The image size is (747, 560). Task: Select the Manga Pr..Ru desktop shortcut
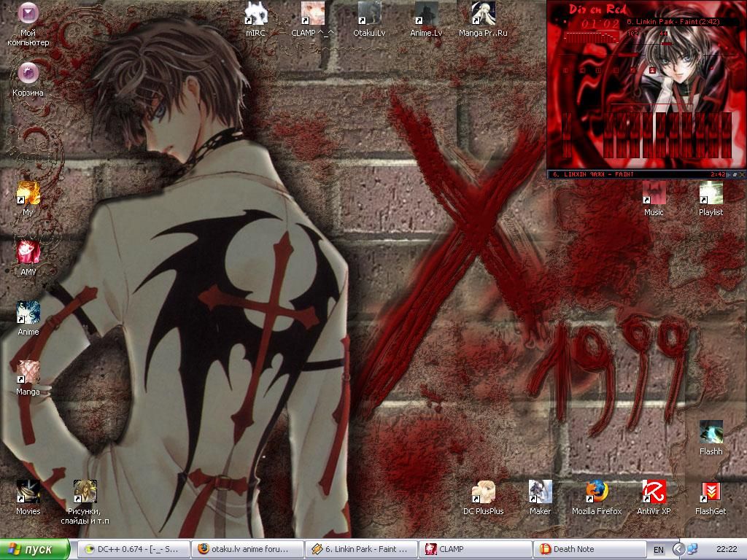click(483, 20)
